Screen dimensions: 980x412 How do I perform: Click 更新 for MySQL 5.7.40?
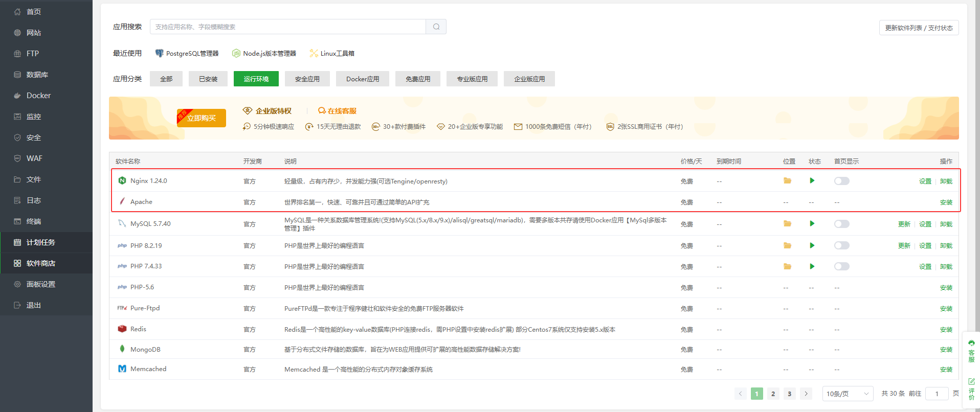904,224
